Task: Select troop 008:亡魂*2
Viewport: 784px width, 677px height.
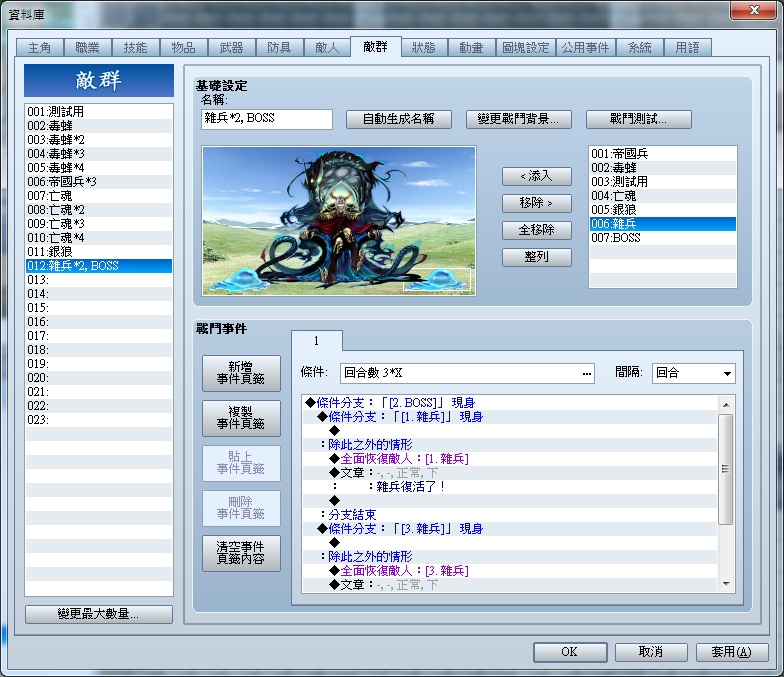Action: pos(98,210)
